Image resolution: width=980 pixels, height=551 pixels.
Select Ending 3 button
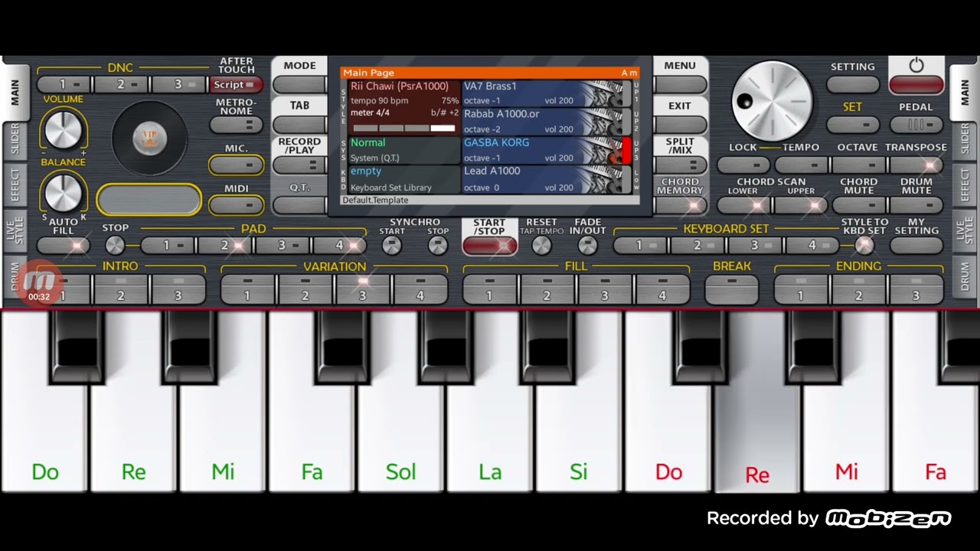pos(916,289)
